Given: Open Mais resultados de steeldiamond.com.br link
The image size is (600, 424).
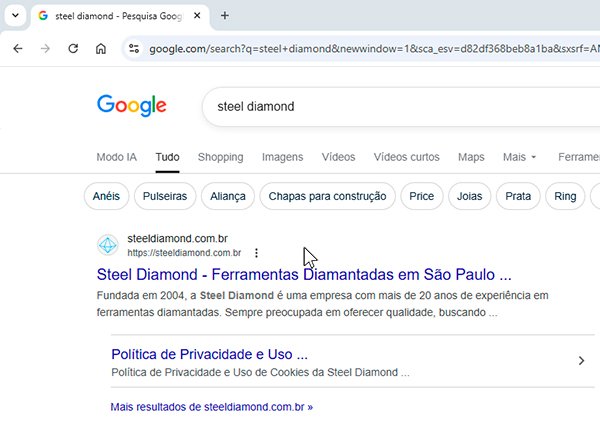Looking at the screenshot, I should pyautogui.click(x=212, y=407).
